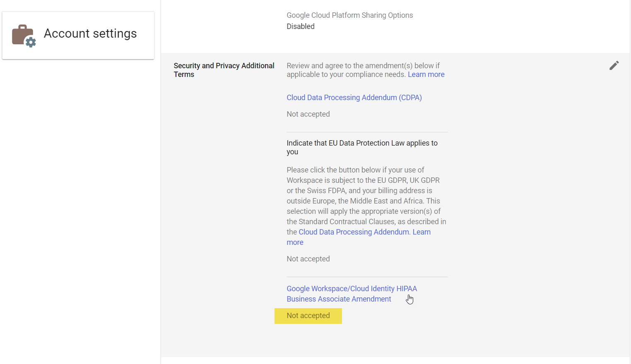Open the Account settings card title

[x=90, y=34]
